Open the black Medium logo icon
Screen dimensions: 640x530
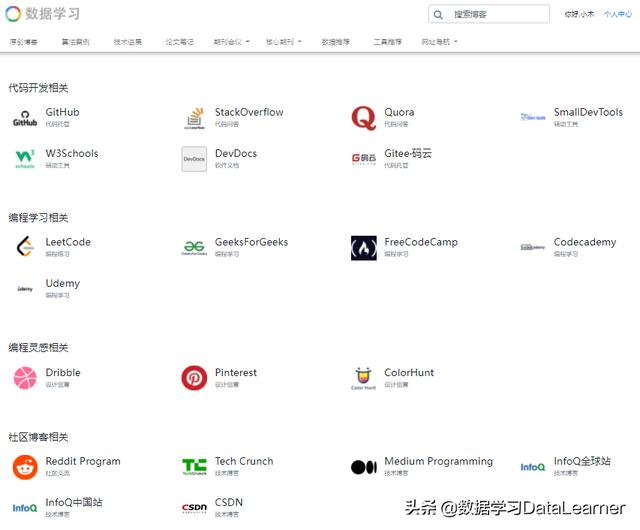364,467
